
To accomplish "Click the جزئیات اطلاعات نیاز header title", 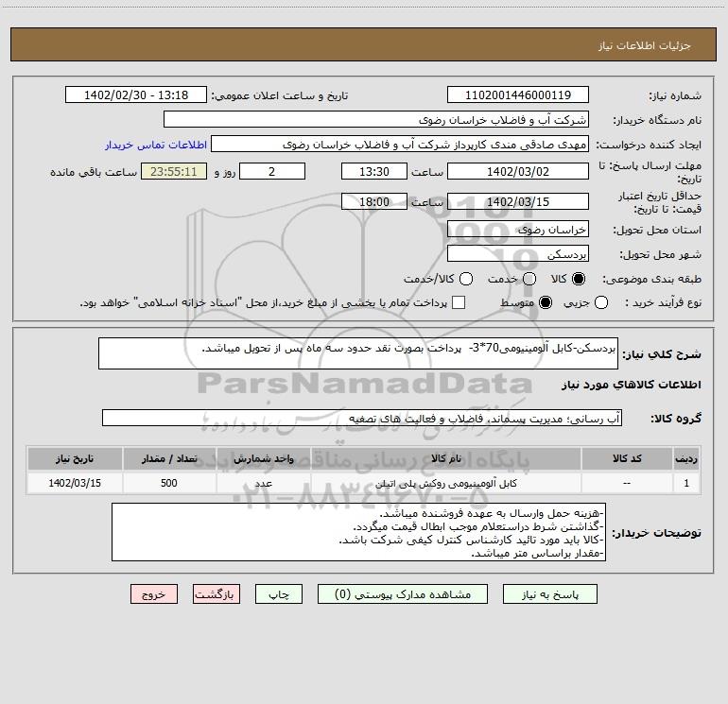I will coord(645,45).
